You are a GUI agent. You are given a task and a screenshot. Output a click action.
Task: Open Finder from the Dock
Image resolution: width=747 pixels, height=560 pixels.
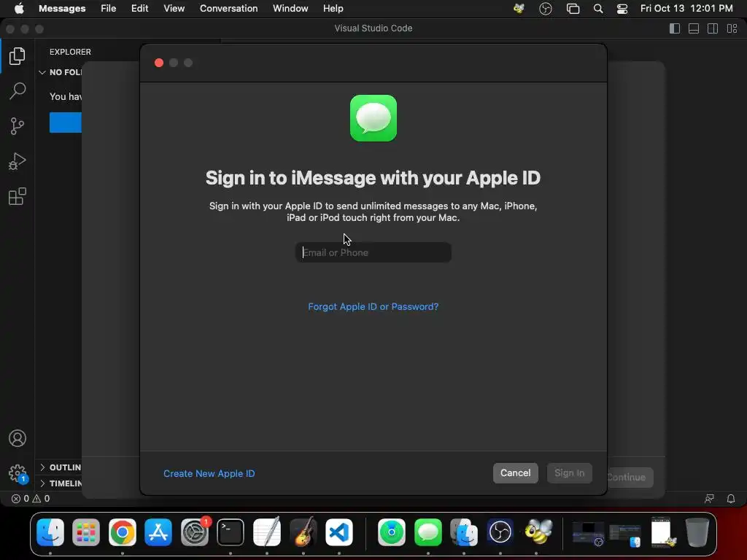click(x=50, y=532)
